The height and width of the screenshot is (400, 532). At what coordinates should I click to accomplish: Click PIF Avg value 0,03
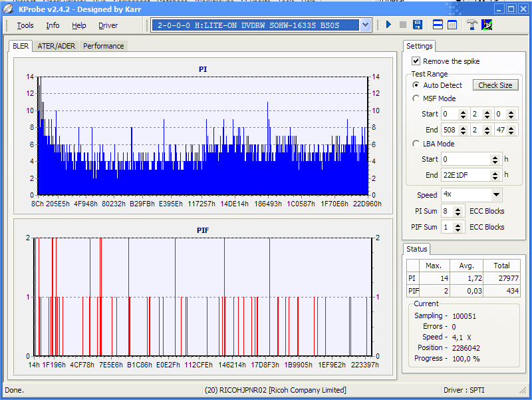(x=467, y=291)
